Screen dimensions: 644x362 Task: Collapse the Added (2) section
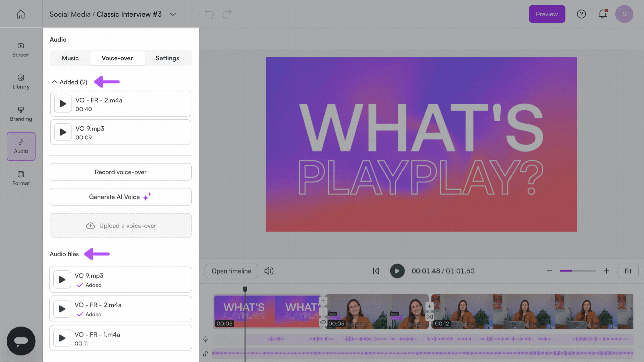(55, 82)
